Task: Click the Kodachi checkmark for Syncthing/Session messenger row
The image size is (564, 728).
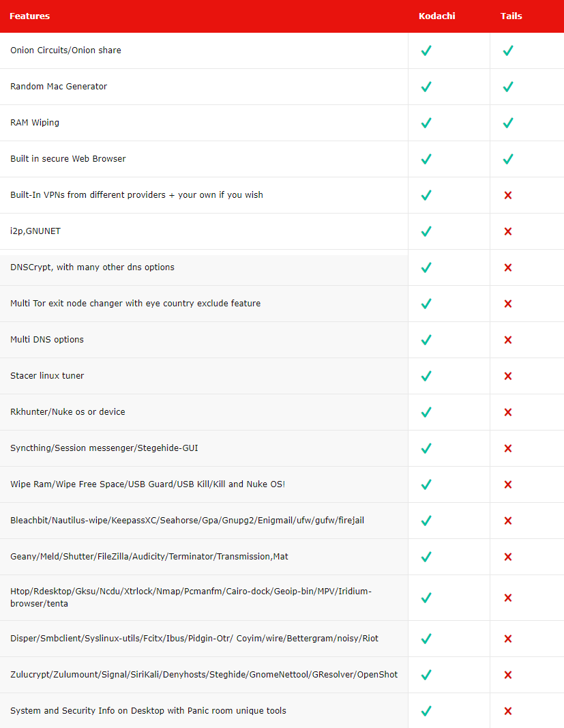Action: coord(426,448)
